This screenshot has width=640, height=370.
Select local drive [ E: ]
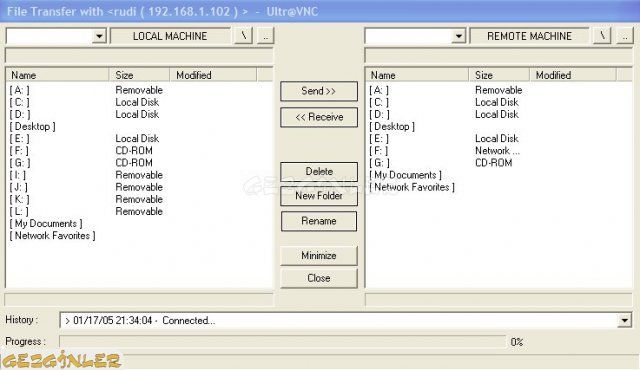pyautogui.click(x=20, y=139)
